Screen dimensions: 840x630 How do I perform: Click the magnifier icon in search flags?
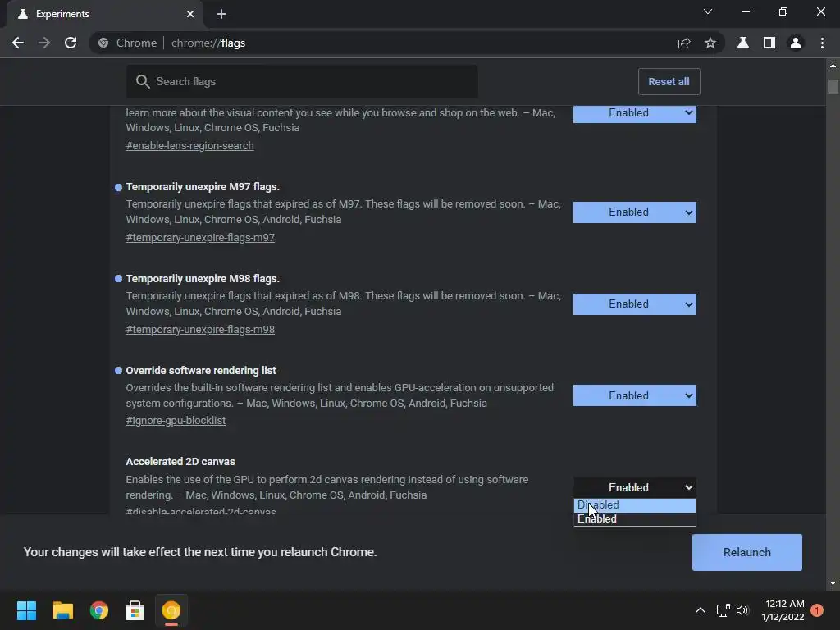[143, 81]
